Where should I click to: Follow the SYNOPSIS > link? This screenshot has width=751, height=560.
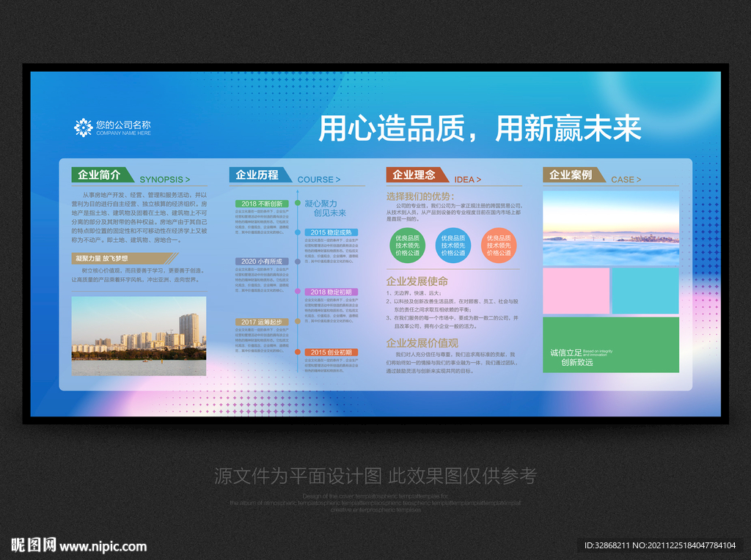click(165, 180)
